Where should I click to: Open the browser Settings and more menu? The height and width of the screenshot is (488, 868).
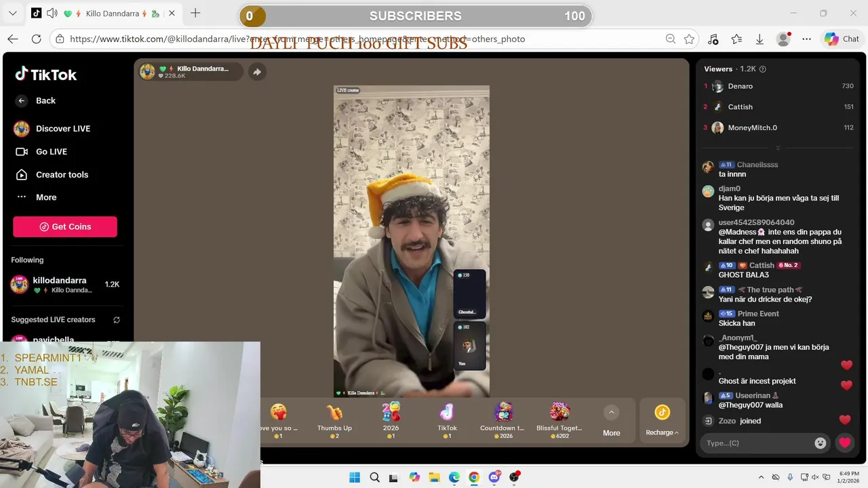point(806,39)
